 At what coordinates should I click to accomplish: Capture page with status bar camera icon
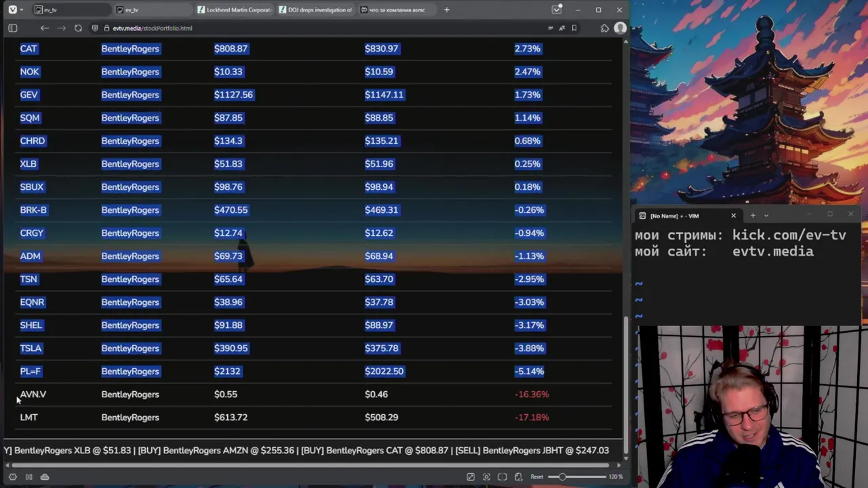pyautogui.click(x=486, y=476)
